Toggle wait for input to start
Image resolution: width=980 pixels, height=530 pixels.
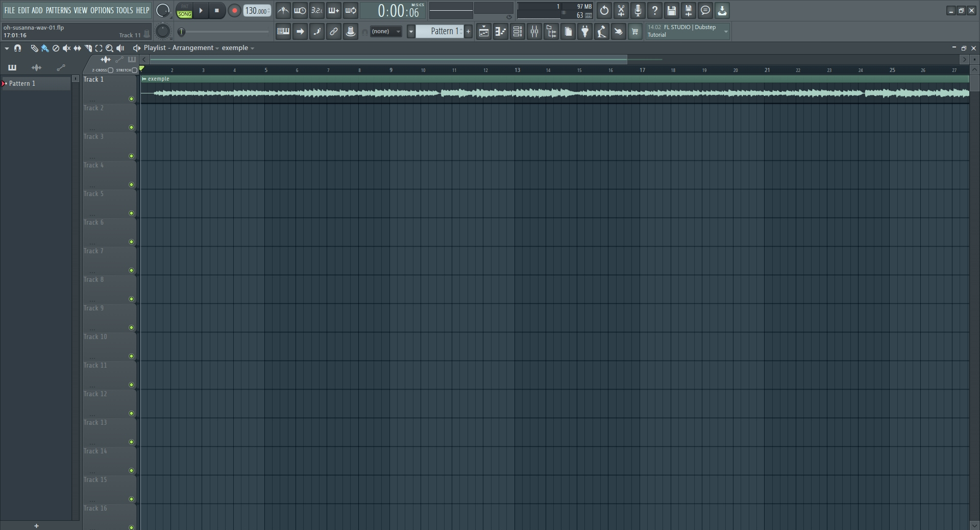pos(300,10)
